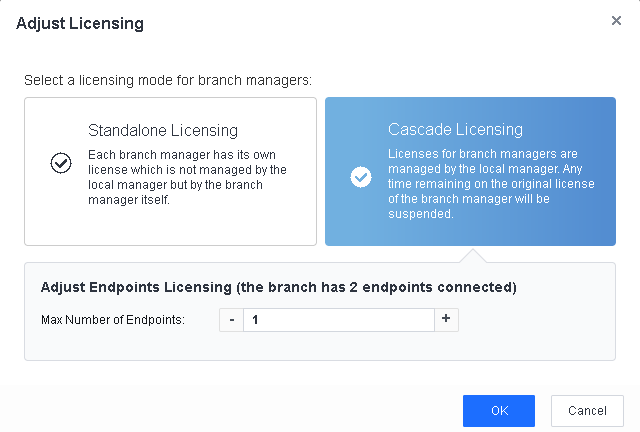Click blank space right of plus button

[530, 320]
